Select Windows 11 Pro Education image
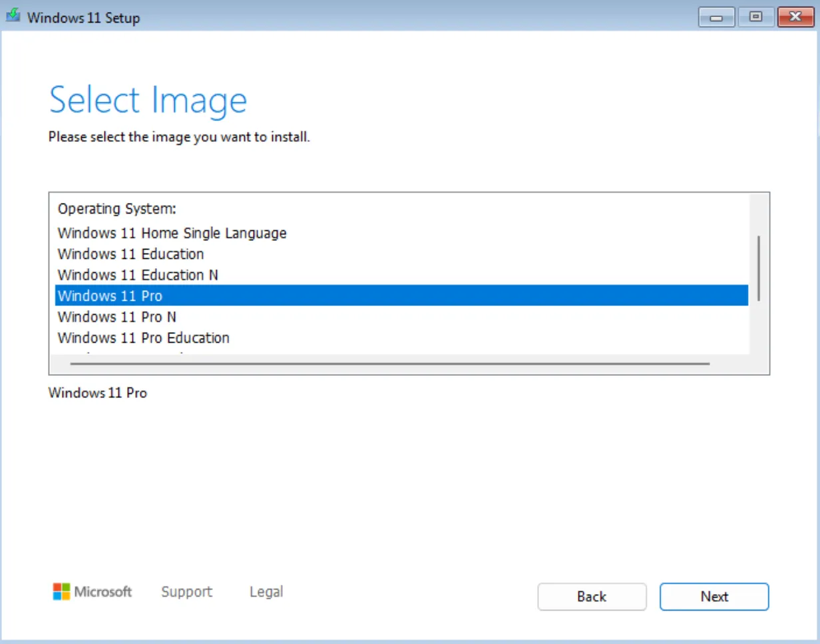 (x=143, y=337)
